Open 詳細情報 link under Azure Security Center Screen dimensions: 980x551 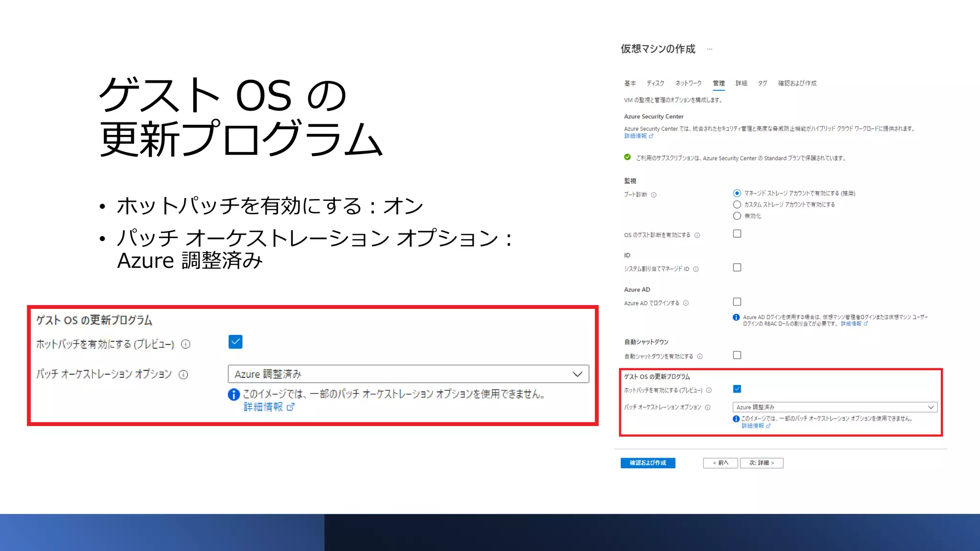point(636,136)
